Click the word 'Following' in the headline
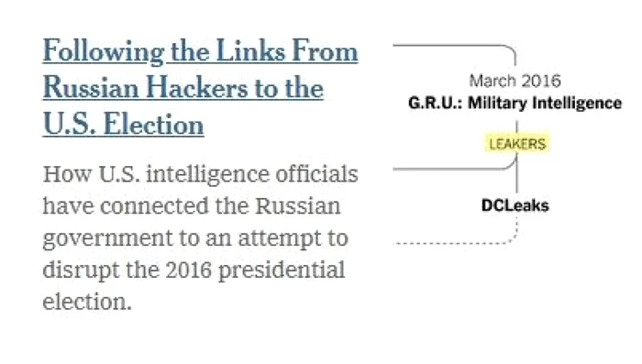This screenshot has width=642, height=364. (x=104, y=51)
